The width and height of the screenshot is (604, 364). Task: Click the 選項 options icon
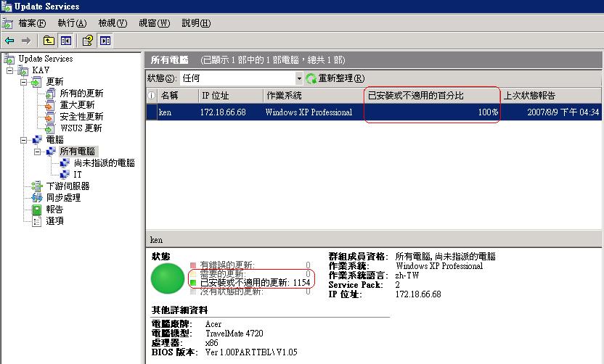[36, 221]
